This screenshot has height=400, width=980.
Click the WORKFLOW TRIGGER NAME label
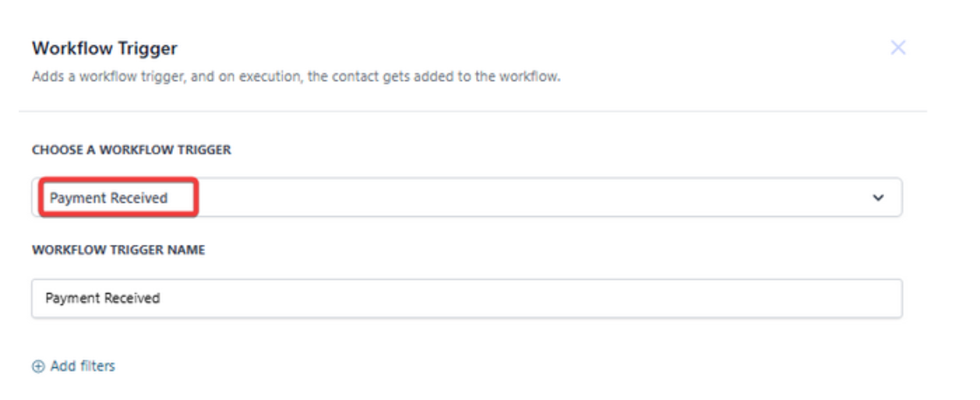tap(118, 250)
